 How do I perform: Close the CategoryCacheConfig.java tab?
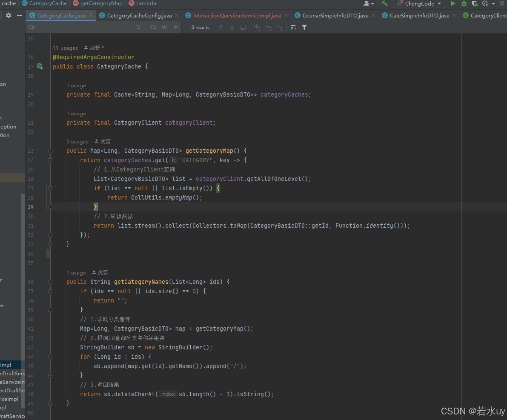click(x=177, y=15)
